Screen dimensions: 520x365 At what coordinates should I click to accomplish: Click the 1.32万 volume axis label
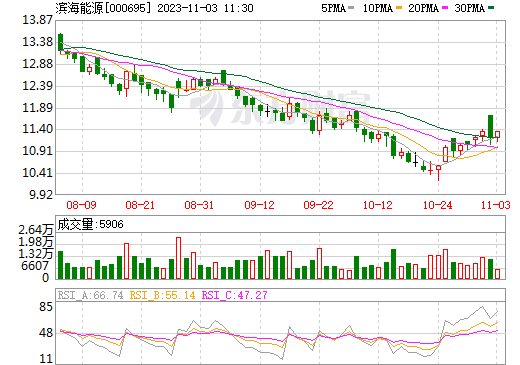click(x=35, y=254)
